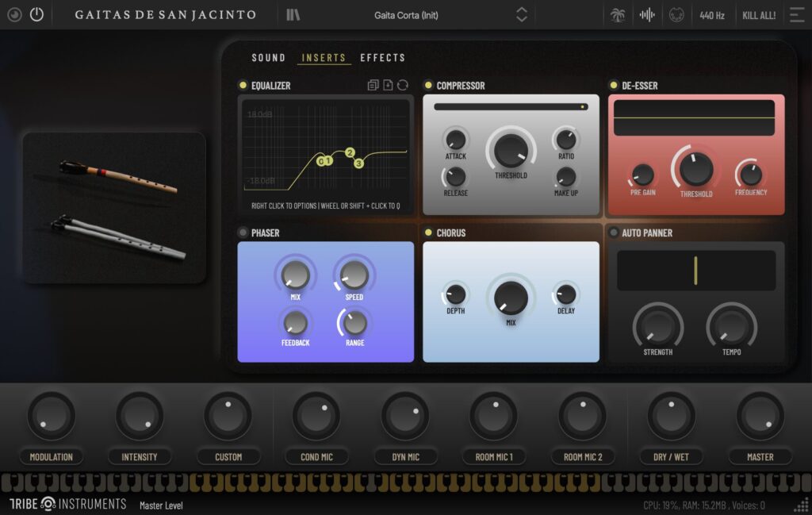
Task: Select equalizer band node 3
Action: [x=358, y=163]
